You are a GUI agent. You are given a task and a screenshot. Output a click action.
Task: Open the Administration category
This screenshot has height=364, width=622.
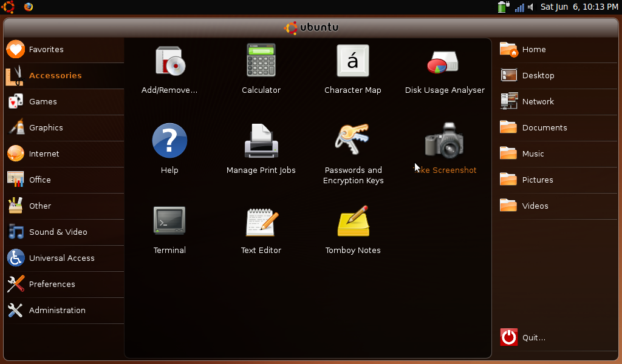(64, 311)
